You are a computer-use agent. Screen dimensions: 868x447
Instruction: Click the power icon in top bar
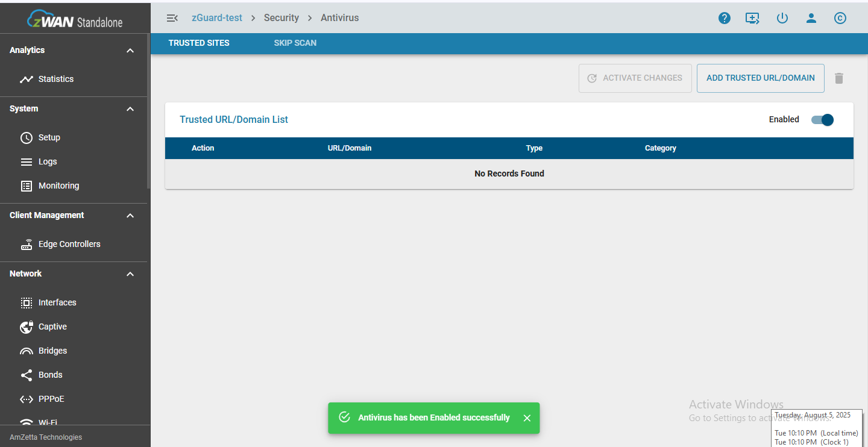click(x=782, y=18)
